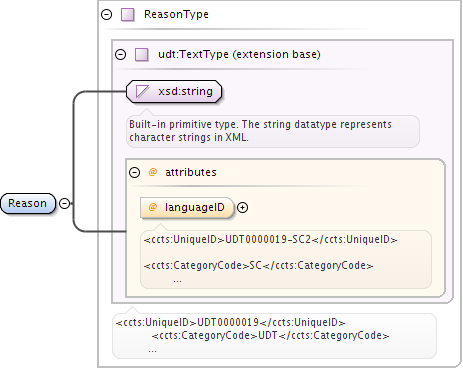Click the purple ReasonType complex type icon
This screenshot has width=463, height=369.
(128, 15)
